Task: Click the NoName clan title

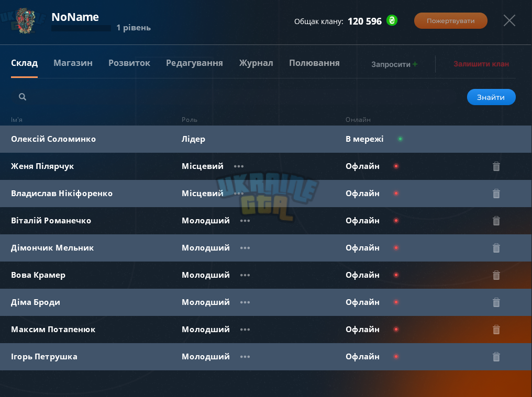Action: point(75,17)
